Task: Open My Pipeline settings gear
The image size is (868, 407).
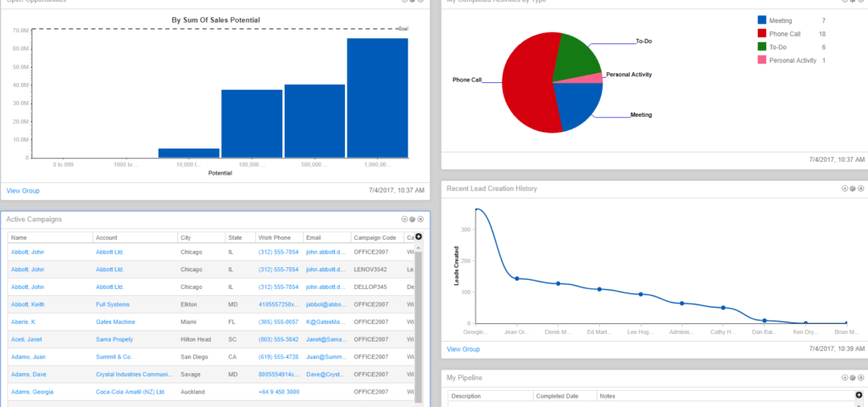Action: click(x=853, y=377)
